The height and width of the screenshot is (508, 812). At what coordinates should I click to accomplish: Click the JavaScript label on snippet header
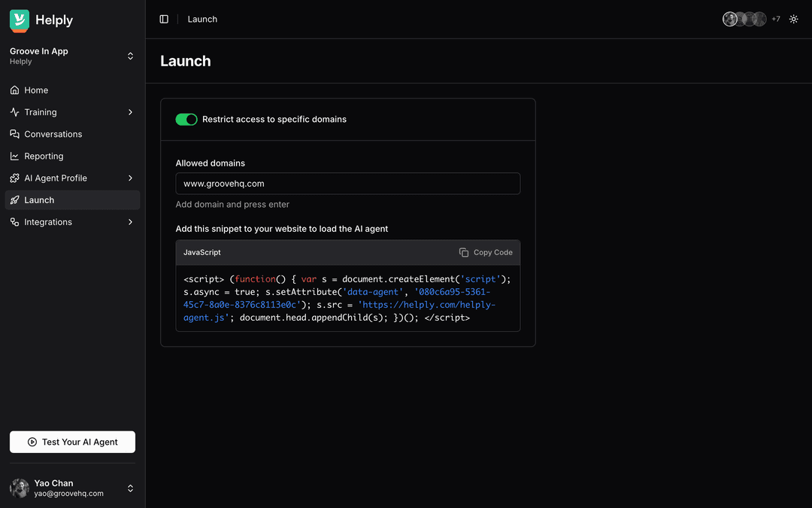[202, 252]
